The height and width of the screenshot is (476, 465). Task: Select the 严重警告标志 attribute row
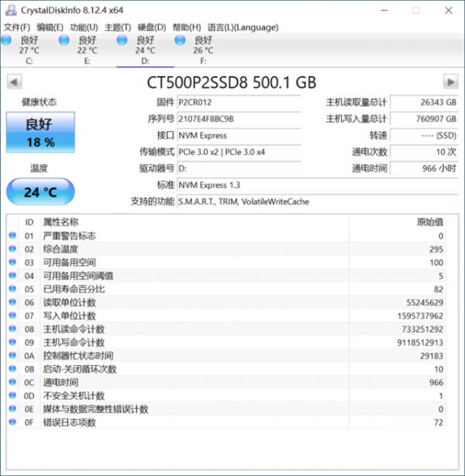[x=226, y=236]
